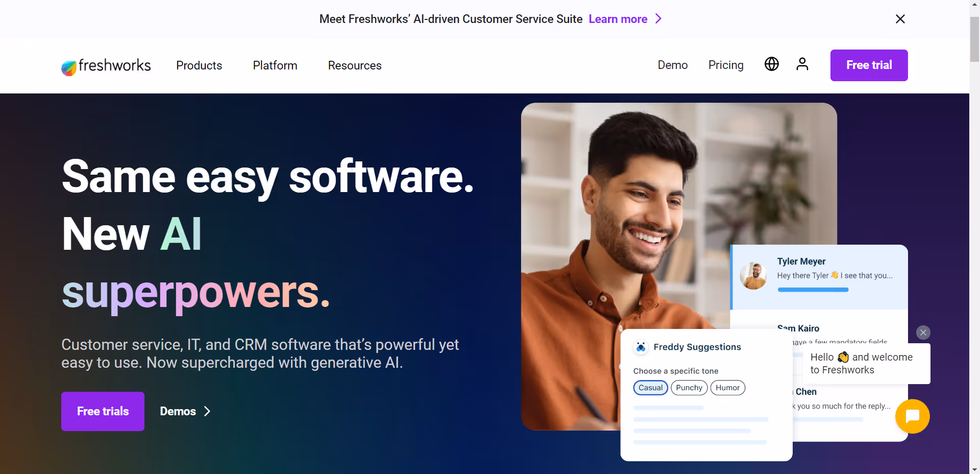Screen dimensions: 980x474
Task: Dismiss the chat welcome popup
Action: 923,333
